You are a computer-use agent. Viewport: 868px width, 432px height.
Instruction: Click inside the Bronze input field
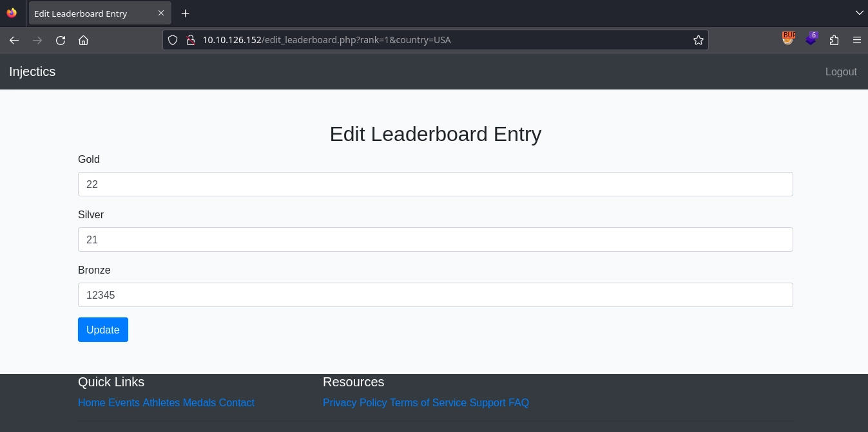click(x=435, y=295)
